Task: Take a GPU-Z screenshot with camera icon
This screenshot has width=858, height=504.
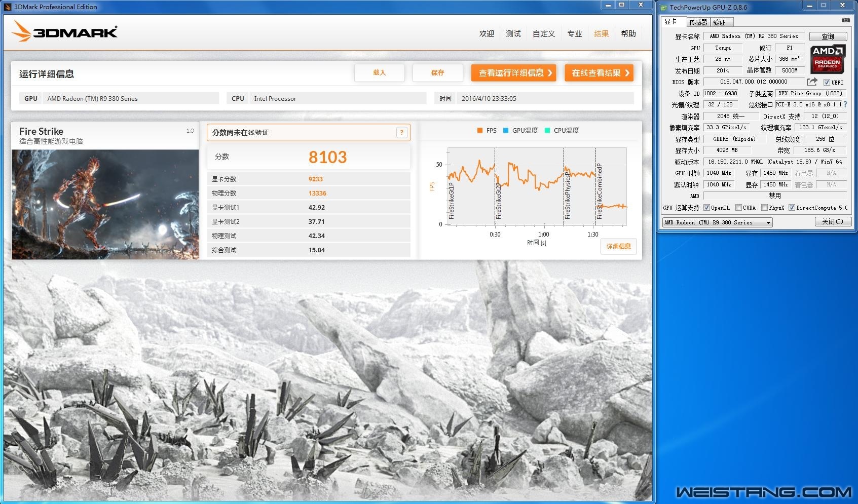Action: [845, 20]
